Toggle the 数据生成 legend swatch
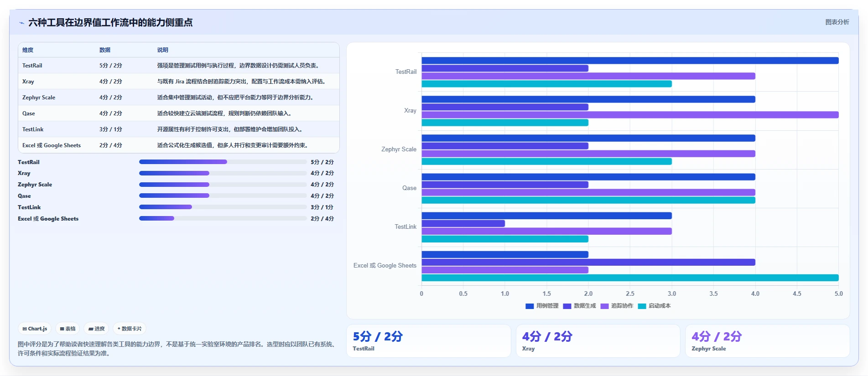This screenshot has height=376, width=868. tap(567, 306)
